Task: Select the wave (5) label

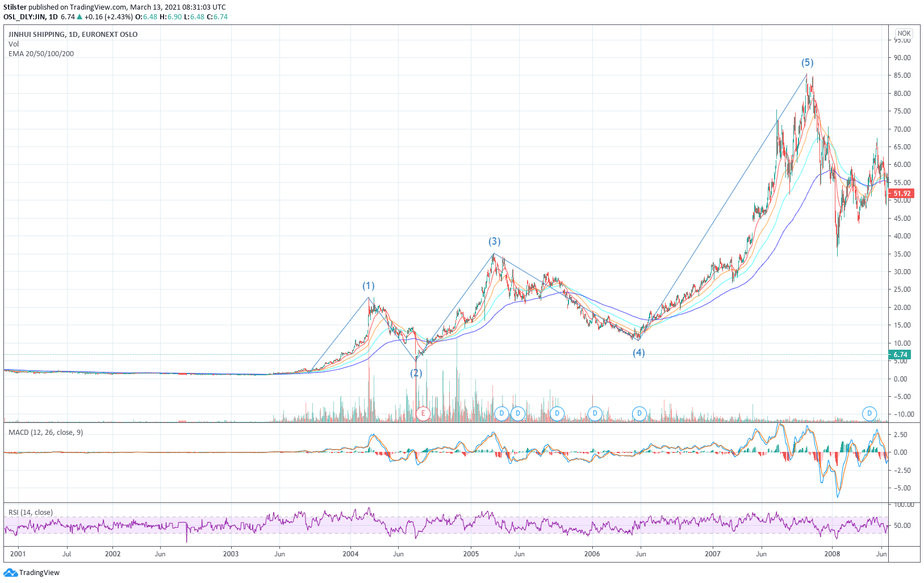Action: pos(807,62)
